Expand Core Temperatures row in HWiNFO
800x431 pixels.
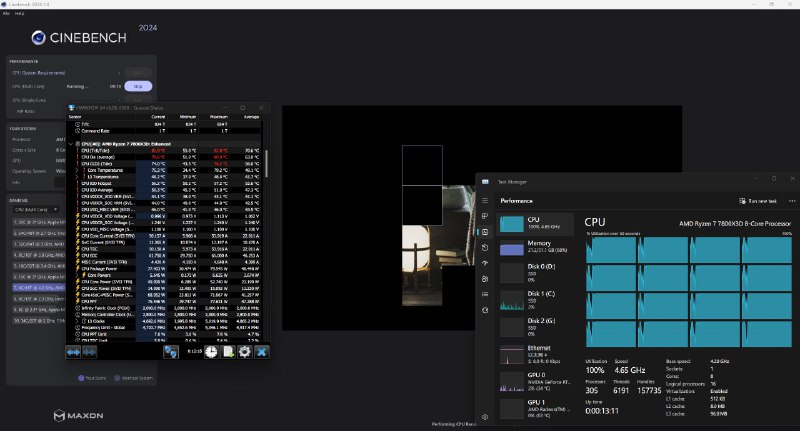pyautogui.click(x=78, y=170)
